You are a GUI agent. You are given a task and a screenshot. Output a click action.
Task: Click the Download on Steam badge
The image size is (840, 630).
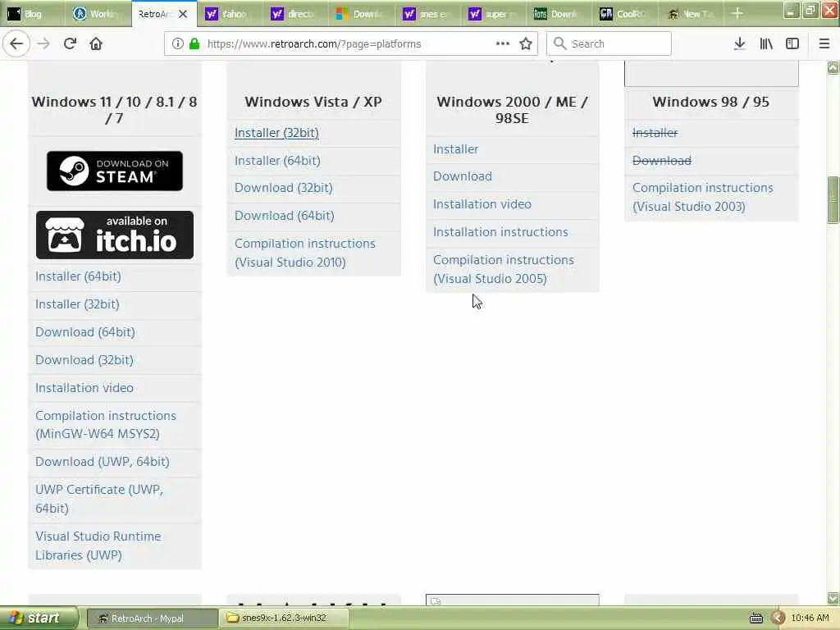[115, 171]
